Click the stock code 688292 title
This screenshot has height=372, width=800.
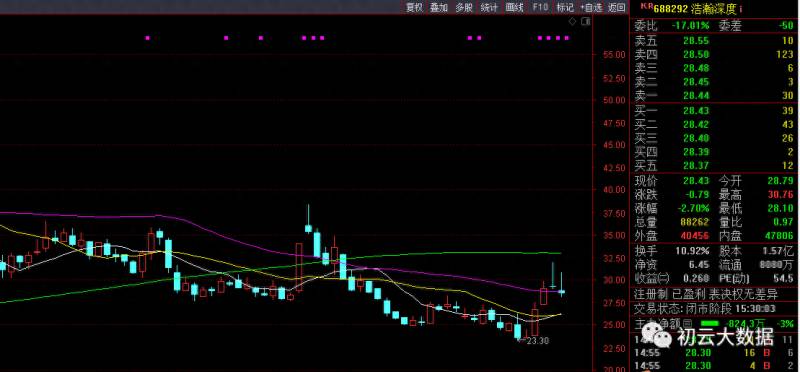pos(670,8)
